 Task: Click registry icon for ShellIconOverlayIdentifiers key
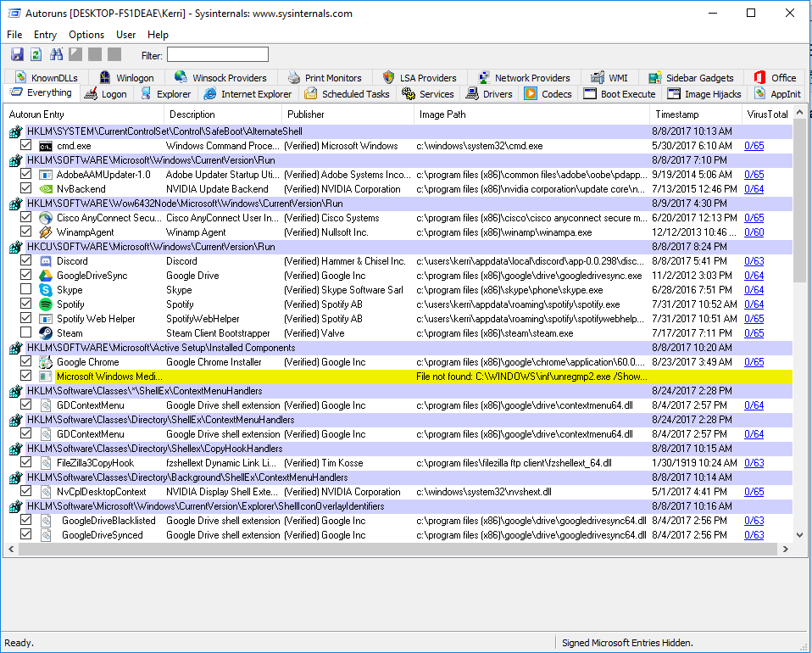click(15, 506)
